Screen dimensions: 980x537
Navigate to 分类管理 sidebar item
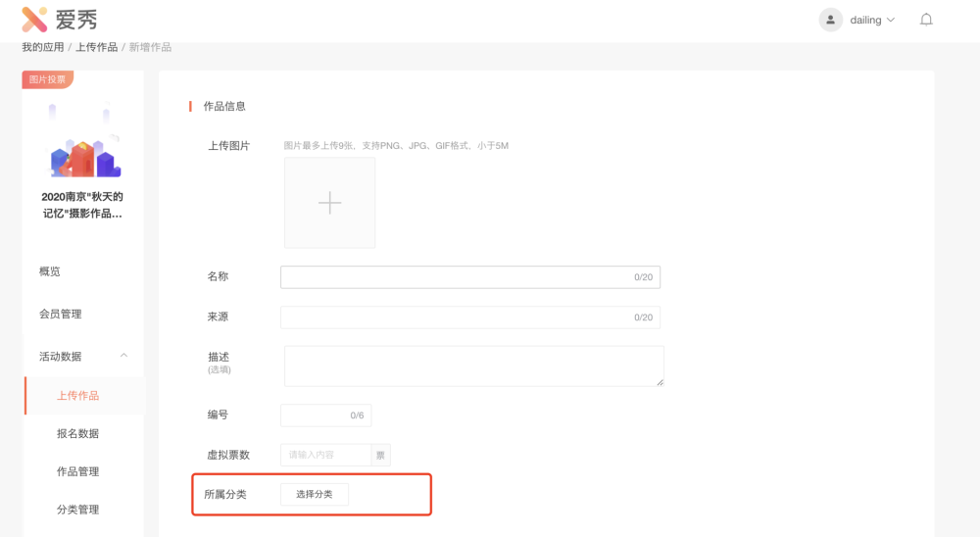[x=78, y=510]
